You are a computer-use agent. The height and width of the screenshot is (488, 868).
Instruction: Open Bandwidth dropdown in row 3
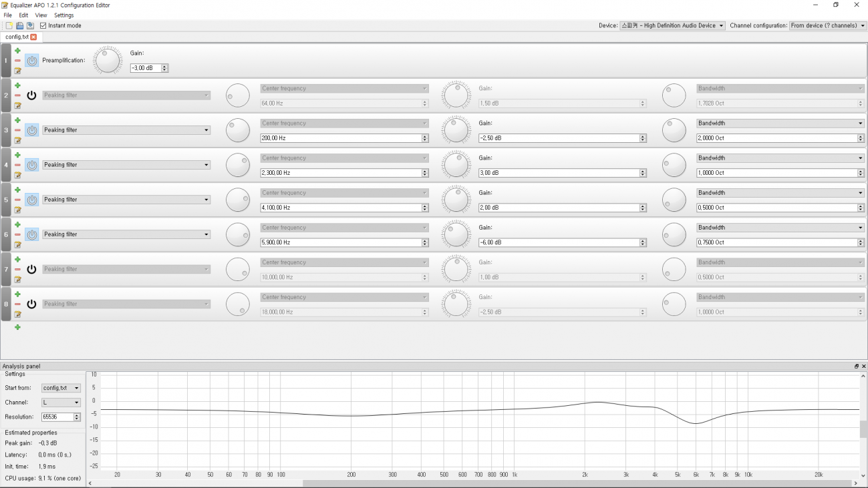tap(780, 123)
